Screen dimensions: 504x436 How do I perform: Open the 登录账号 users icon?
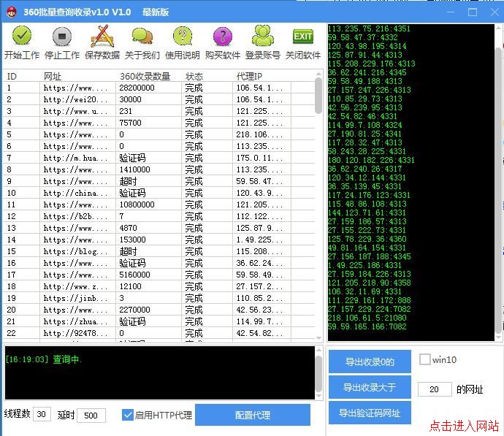tap(262, 37)
